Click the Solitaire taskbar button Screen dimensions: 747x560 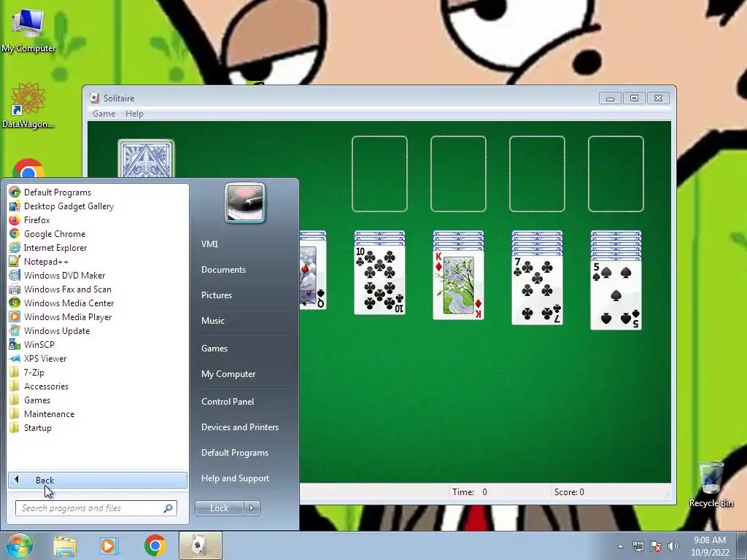point(201,545)
